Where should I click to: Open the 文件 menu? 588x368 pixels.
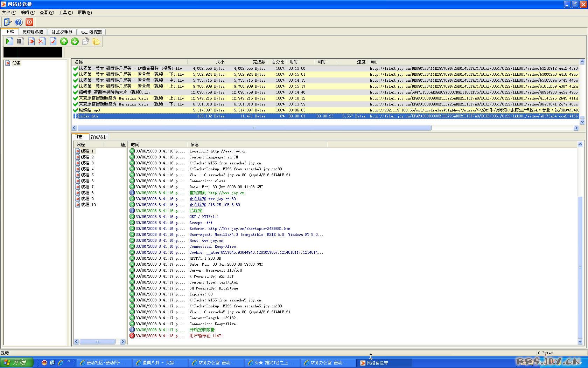(9, 12)
